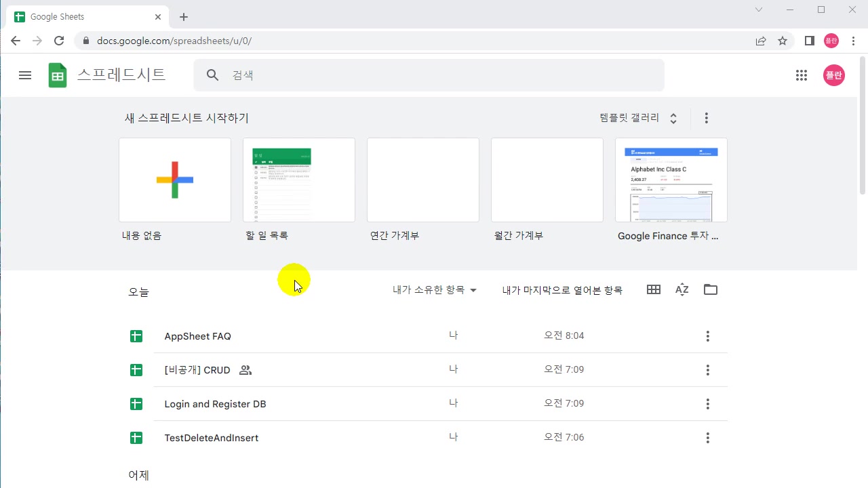
Task: Click 오늘 section heading link
Action: [x=138, y=291]
